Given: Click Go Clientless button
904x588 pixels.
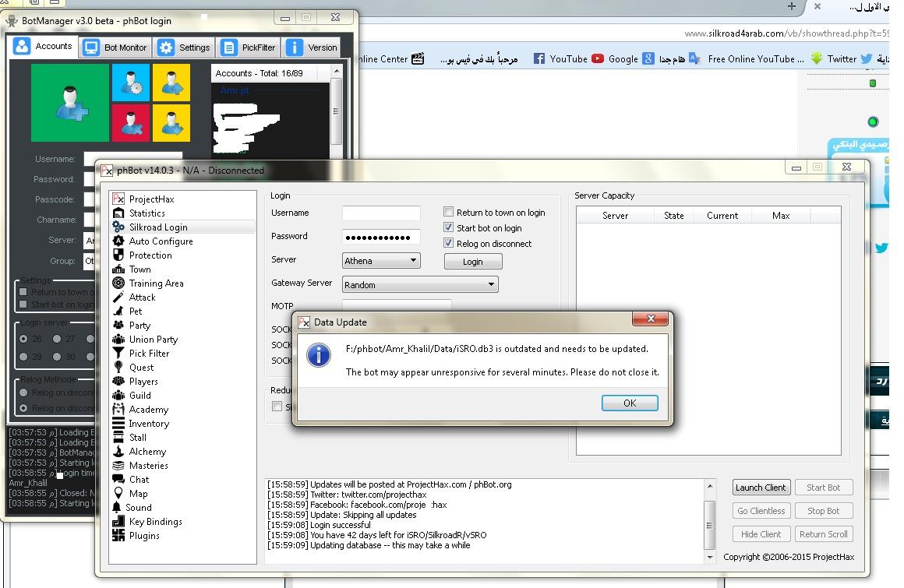Looking at the screenshot, I should [x=761, y=511].
